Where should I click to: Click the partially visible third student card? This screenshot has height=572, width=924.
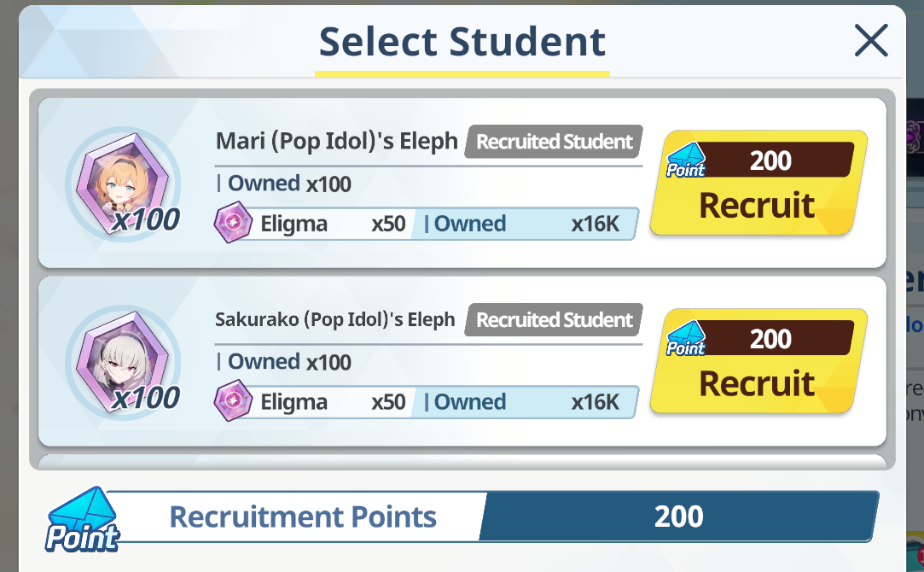462,462
